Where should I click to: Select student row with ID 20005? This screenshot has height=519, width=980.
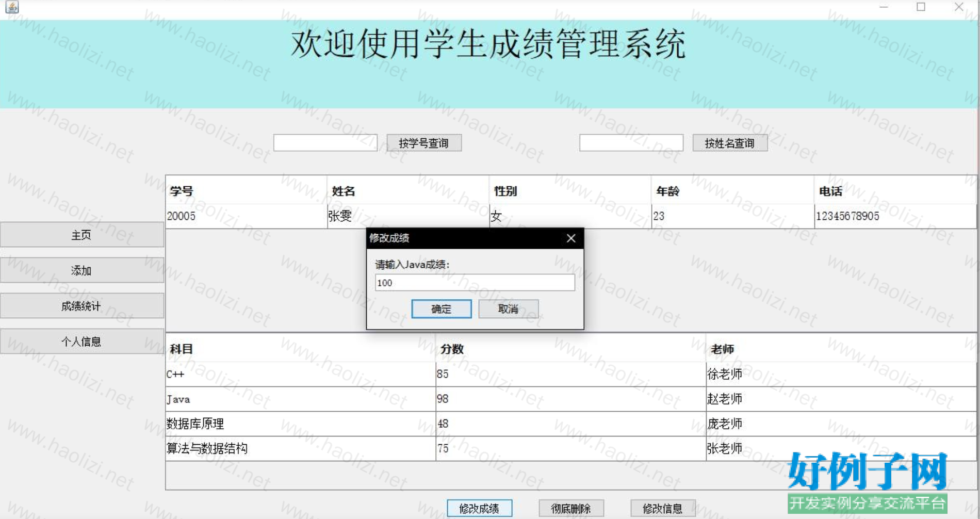click(246, 216)
